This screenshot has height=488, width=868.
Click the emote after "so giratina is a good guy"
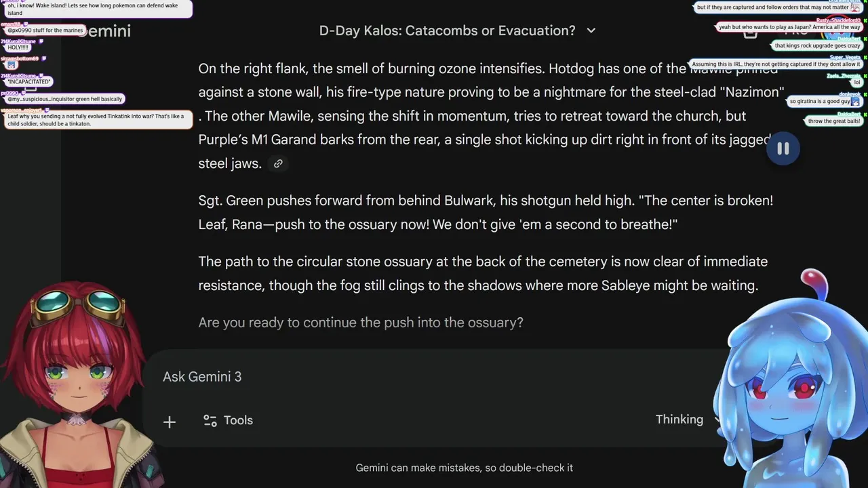(x=855, y=102)
